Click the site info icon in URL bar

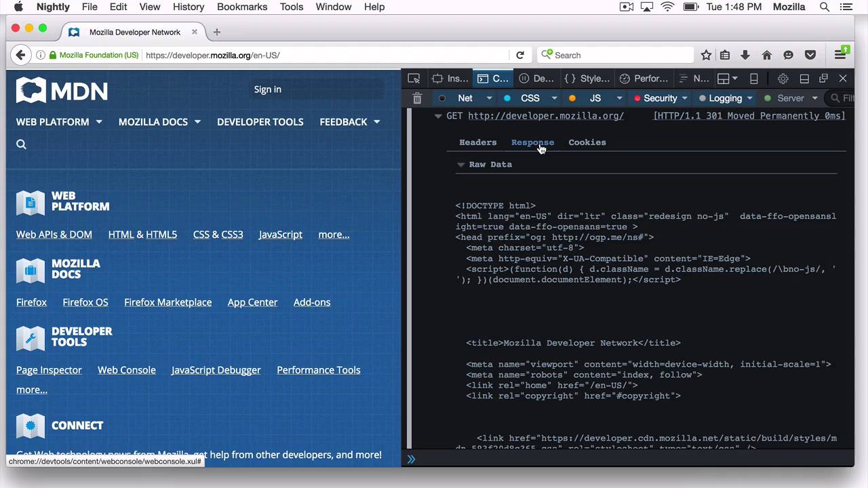(x=41, y=55)
